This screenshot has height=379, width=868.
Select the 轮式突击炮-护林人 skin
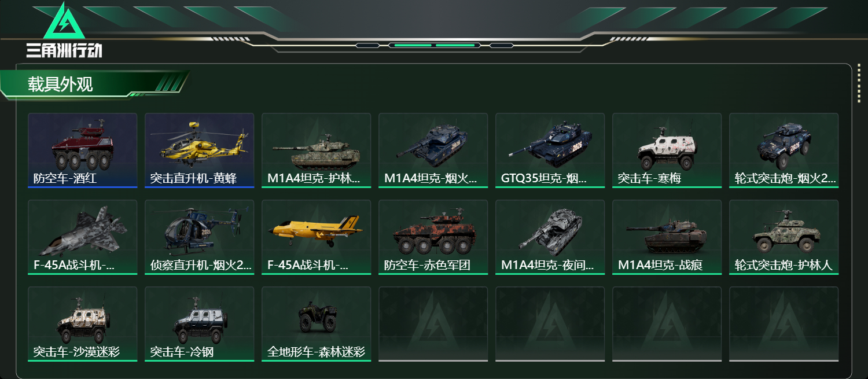pos(784,237)
